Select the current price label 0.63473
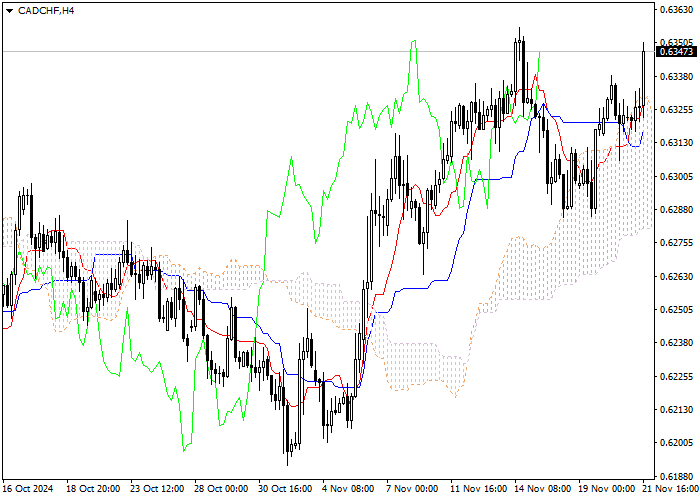The image size is (700, 500). coord(676,52)
